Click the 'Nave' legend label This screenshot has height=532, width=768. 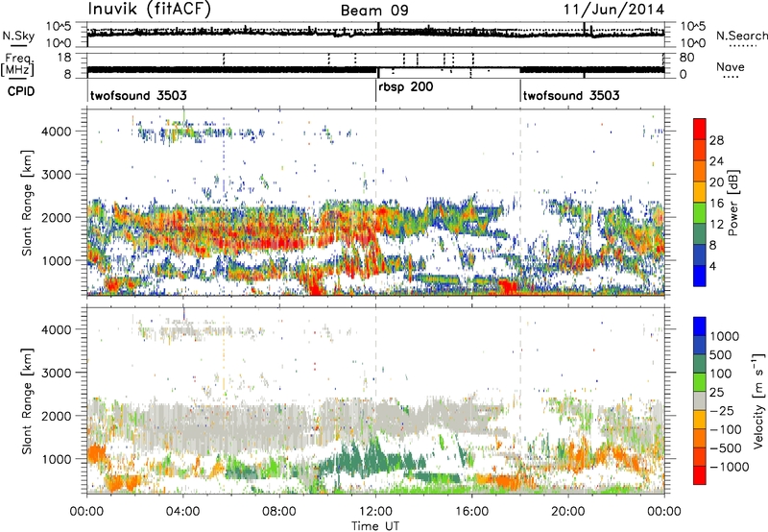pos(730,66)
